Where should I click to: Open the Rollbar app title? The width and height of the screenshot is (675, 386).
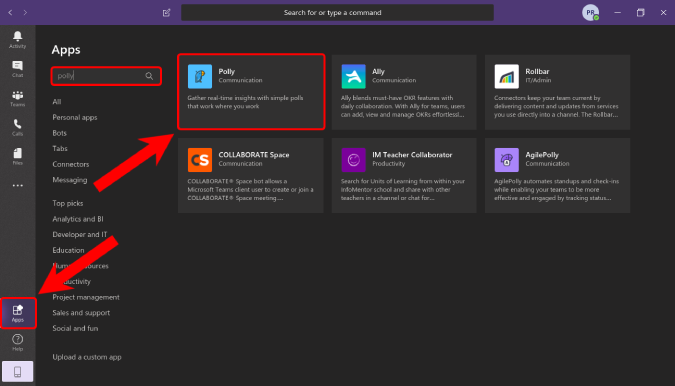click(537, 71)
